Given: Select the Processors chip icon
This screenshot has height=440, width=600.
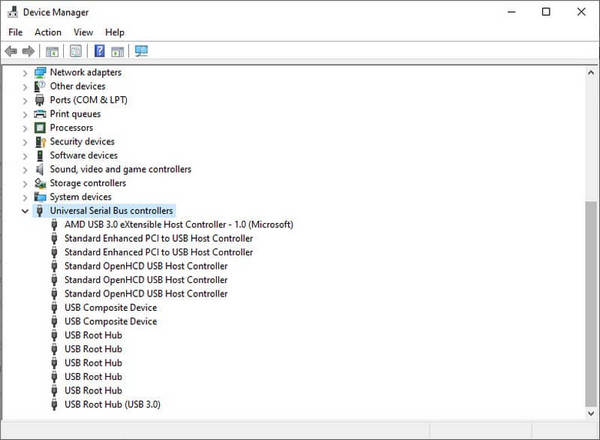Looking at the screenshot, I should [x=40, y=127].
